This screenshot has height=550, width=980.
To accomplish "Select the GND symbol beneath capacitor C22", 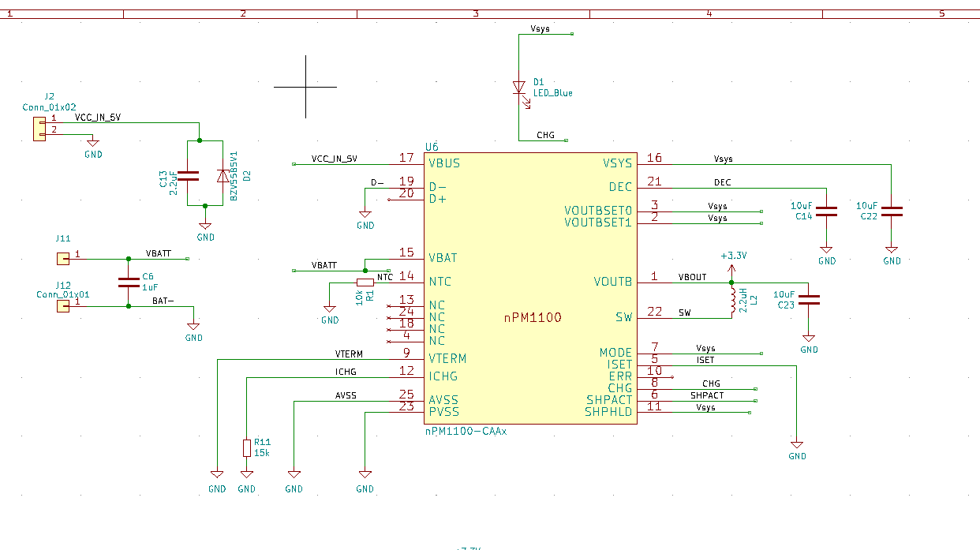I will coord(892,252).
